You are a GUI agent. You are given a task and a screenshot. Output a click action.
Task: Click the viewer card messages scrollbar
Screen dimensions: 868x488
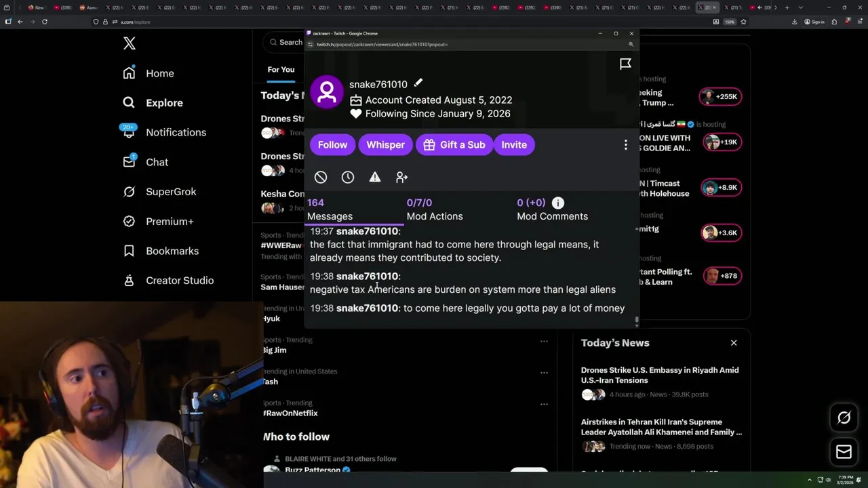click(x=636, y=319)
